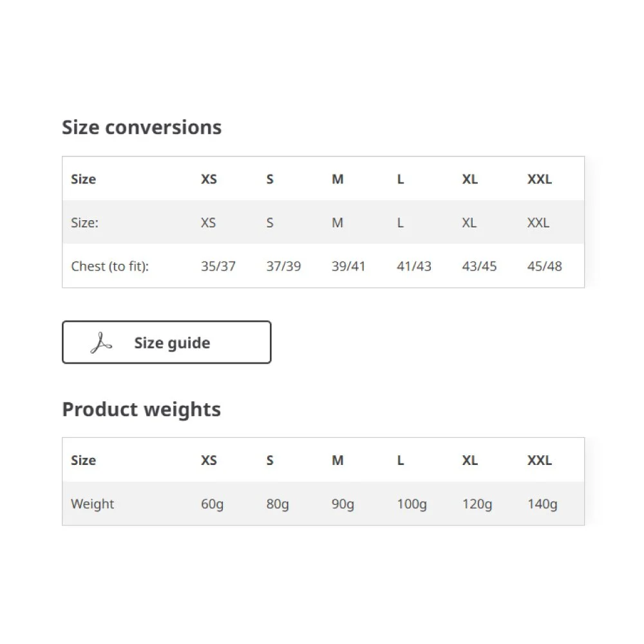Click the Size conversions heading

pyautogui.click(x=142, y=128)
